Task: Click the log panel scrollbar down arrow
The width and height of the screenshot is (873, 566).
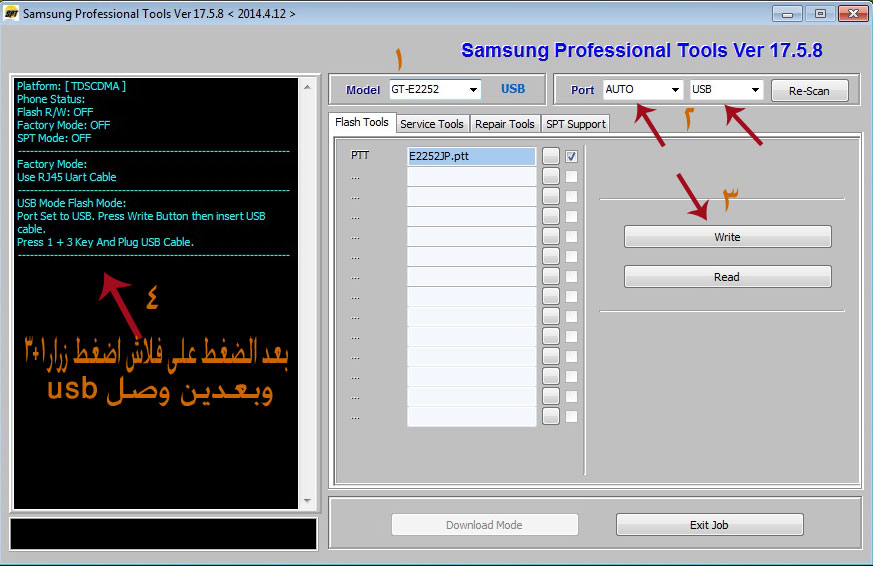Action: pos(307,501)
